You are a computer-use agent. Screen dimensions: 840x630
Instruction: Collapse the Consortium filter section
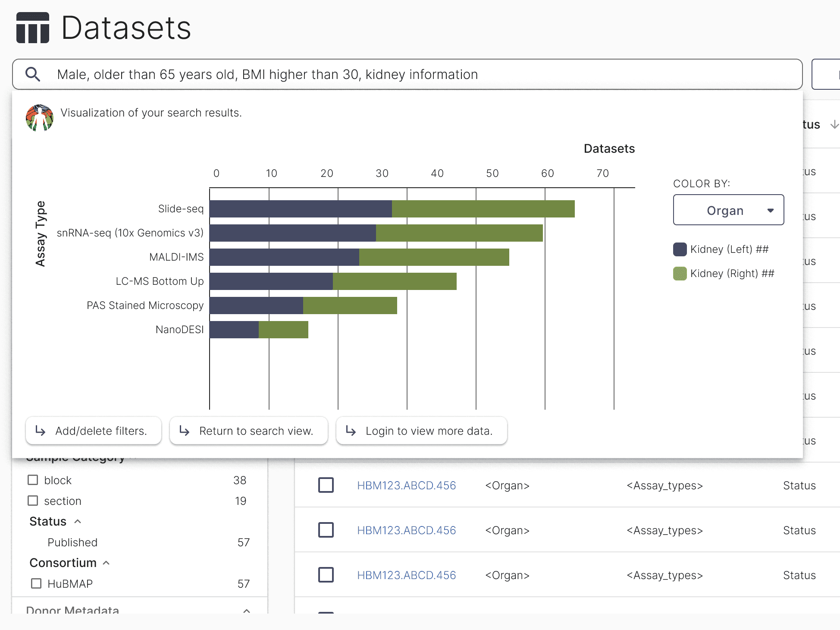point(107,563)
